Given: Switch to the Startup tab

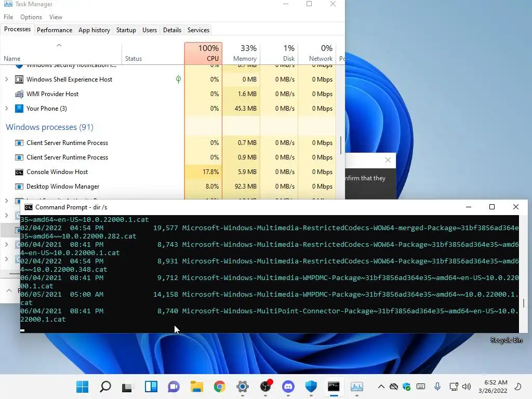Looking at the screenshot, I should pyautogui.click(x=126, y=30).
